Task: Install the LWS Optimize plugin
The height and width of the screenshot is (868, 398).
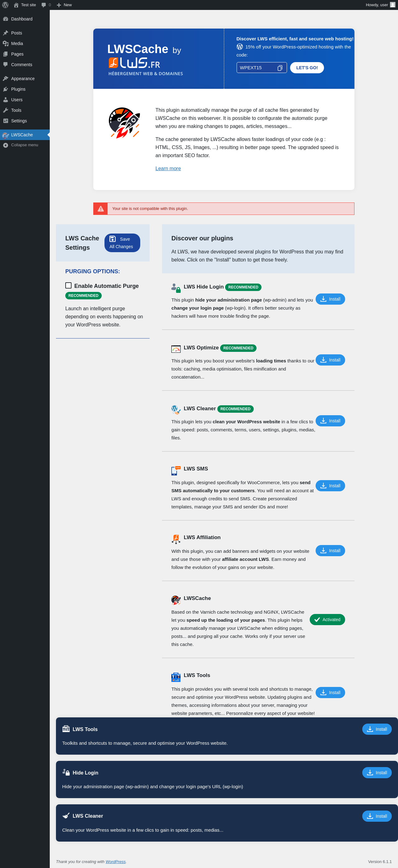Action: [x=330, y=360]
